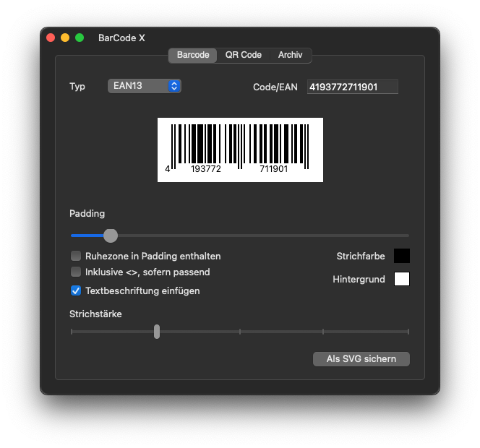Click the Strichstärke label text

[x=95, y=314]
